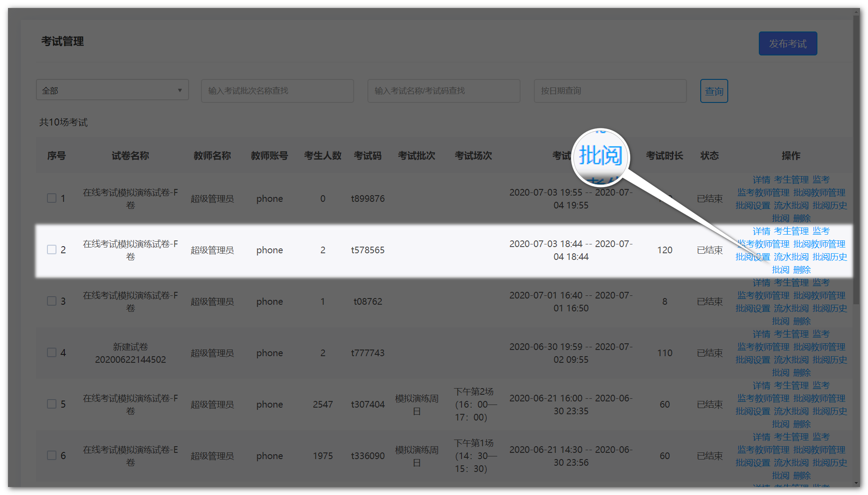868x495 pixels.
Task: Click 批阅教师管理 in row 2
Action: (819, 244)
